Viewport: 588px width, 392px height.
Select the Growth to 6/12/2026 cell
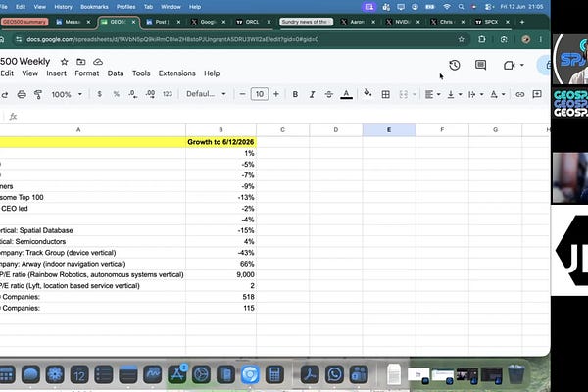[220, 142]
